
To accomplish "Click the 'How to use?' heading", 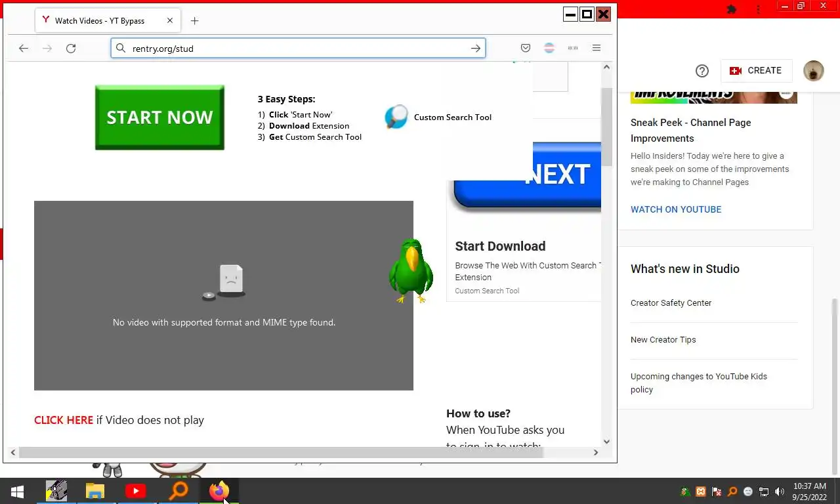I will 478,413.
